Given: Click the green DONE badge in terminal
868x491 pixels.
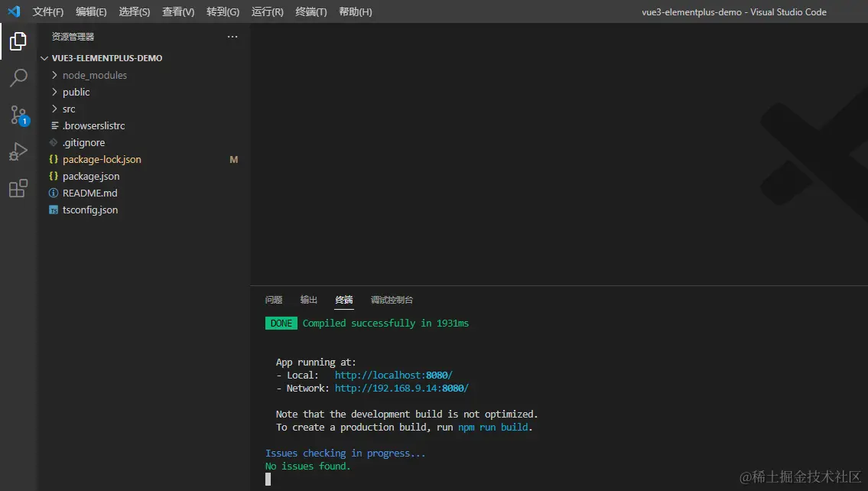Looking at the screenshot, I should (281, 324).
